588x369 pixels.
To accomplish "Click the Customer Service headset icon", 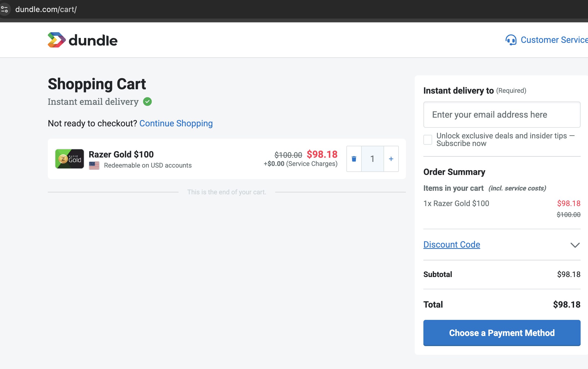I will (x=511, y=40).
